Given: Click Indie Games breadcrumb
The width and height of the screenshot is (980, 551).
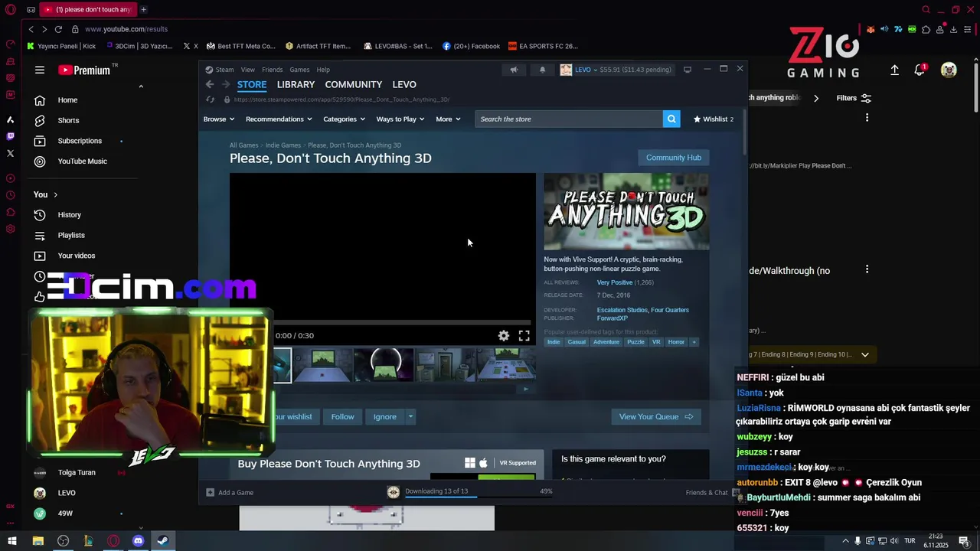Looking at the screenshot, I should point(283,145).
